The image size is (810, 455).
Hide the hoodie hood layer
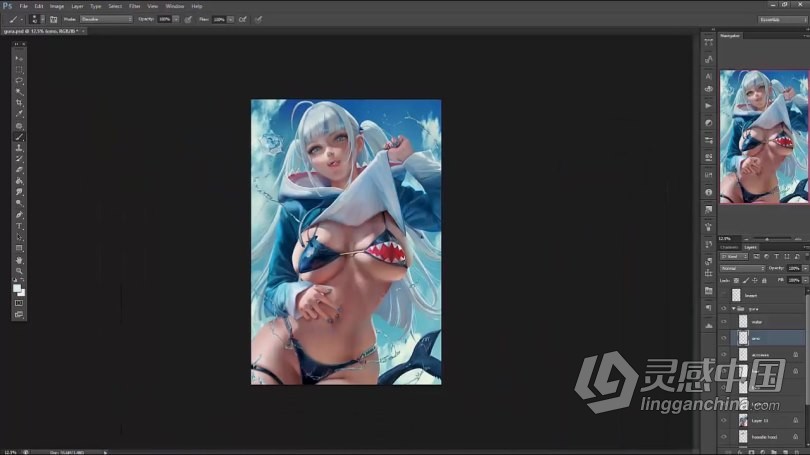tap(724, 437)
